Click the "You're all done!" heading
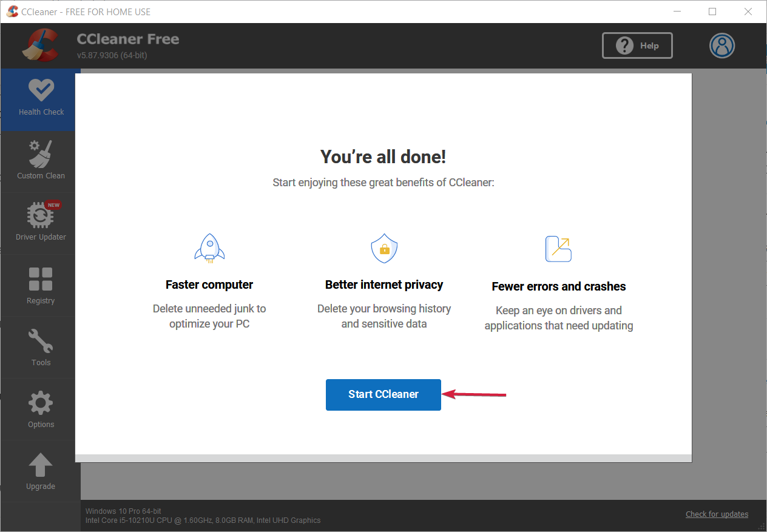 [x=383, y=157]
